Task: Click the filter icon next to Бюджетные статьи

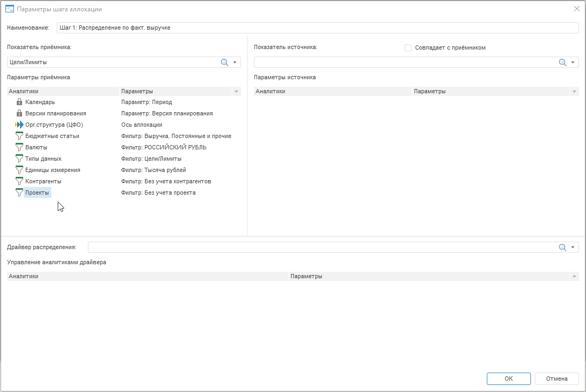Action: point(19,136)
